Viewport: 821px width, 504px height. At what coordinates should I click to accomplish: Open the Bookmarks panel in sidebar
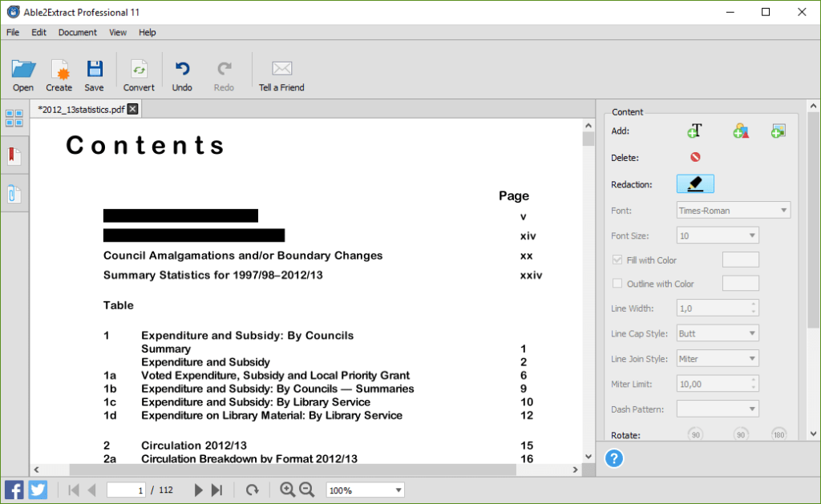(14, 155)
